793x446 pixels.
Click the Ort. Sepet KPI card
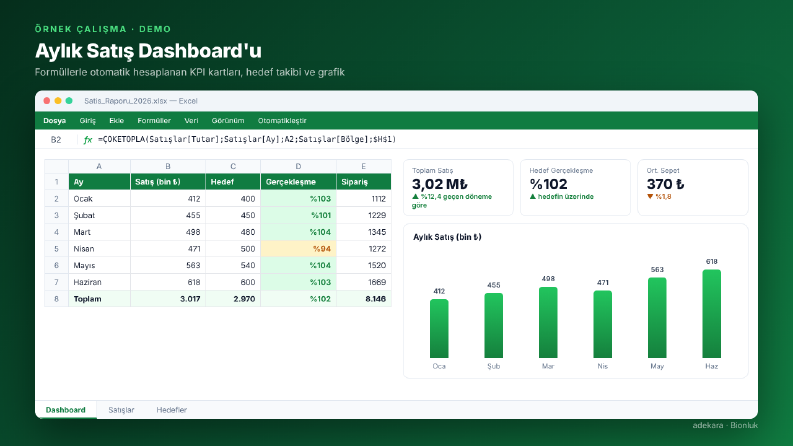(x=693, y=188)
